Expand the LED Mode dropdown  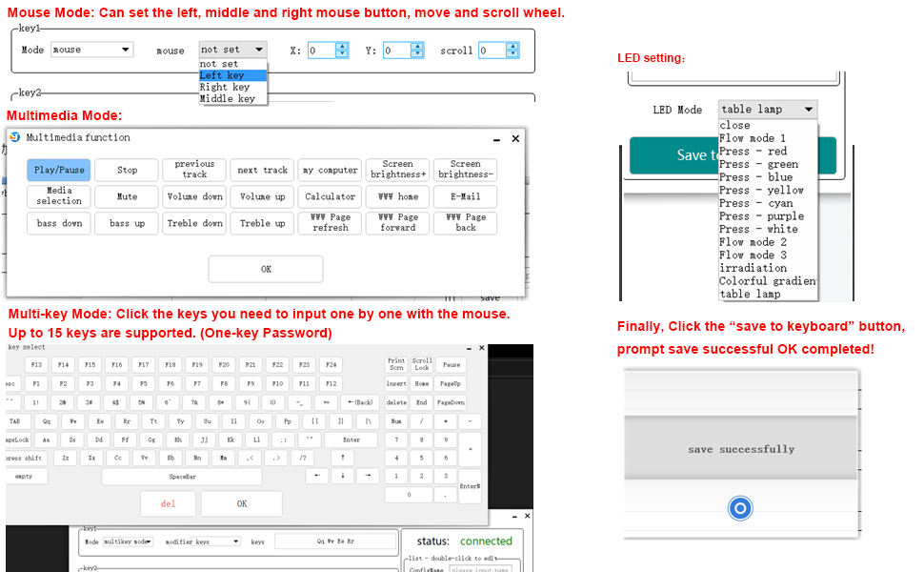tap(768, 110)
